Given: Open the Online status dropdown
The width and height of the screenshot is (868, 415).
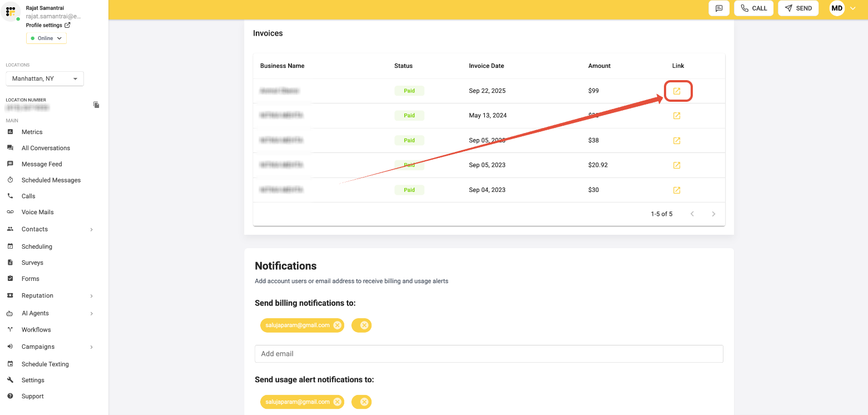Looking at the screenshot, I should point(46,38).
